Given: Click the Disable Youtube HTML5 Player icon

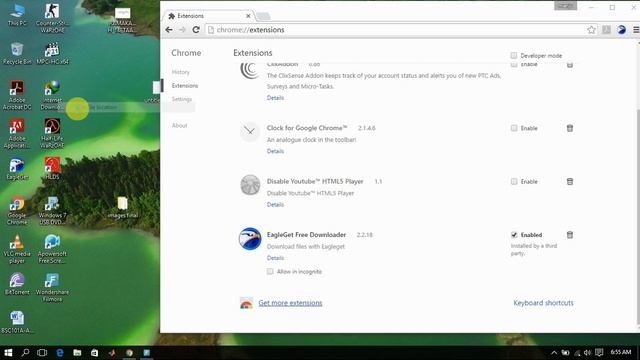Looking at the screenshot, I should (250, 185).
